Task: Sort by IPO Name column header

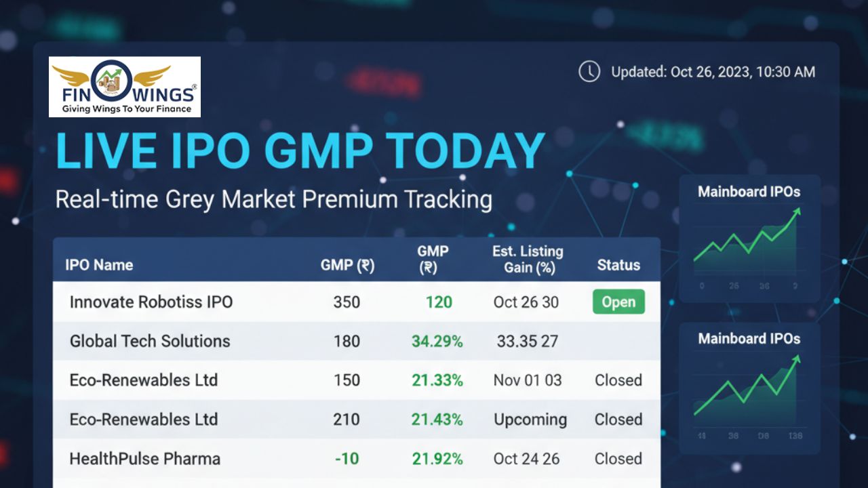Action: point(99,265)
